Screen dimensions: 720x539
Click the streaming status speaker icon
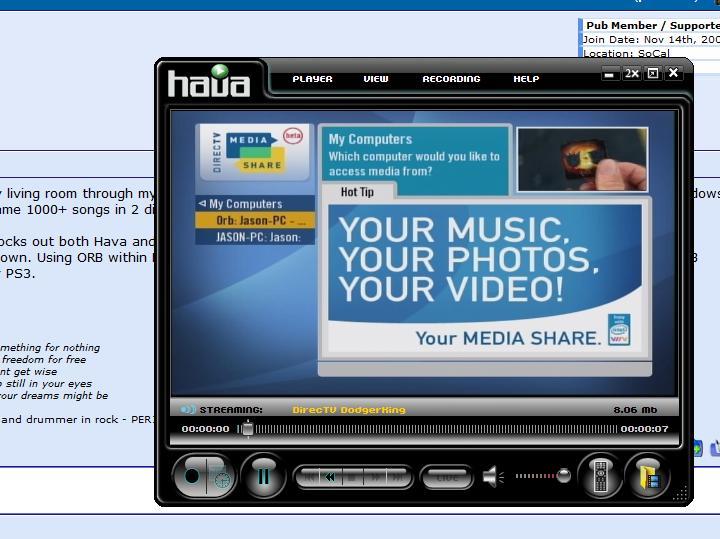[187, 409]
